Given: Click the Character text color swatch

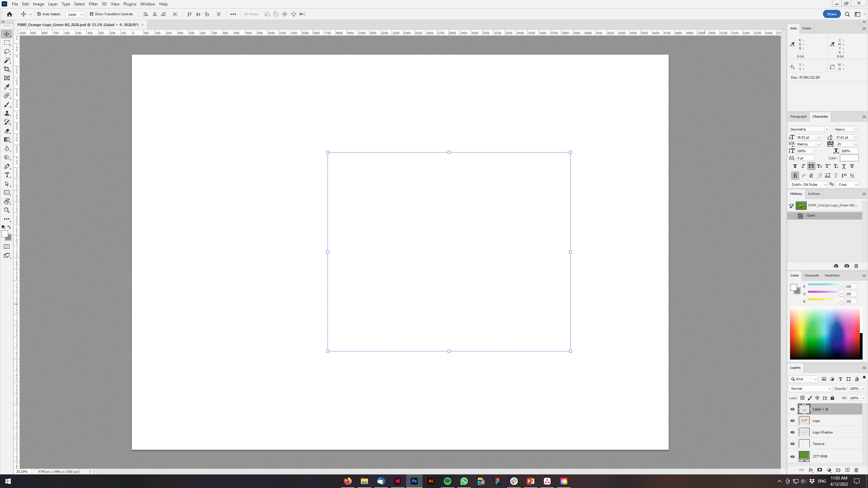Looking at the screenshot, I should [849, 158].
